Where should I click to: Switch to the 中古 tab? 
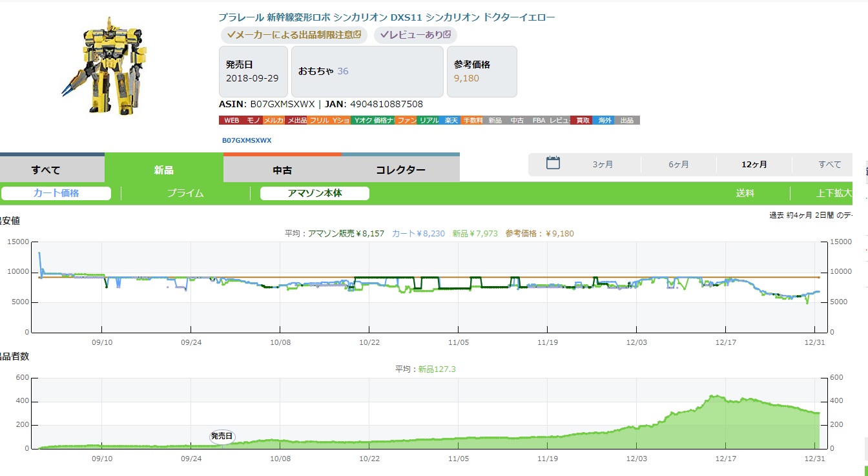pos(282,170)
